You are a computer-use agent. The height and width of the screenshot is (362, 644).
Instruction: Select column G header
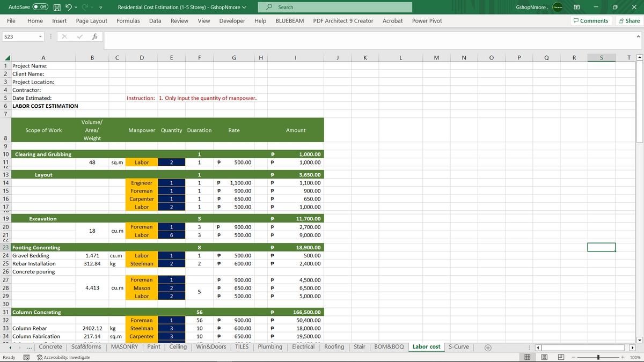233,57
